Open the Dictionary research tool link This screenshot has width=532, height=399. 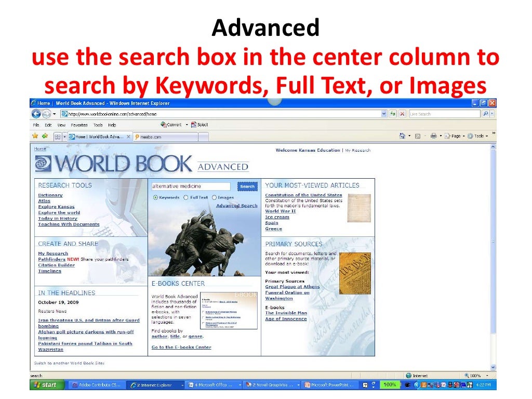[50, 195]
